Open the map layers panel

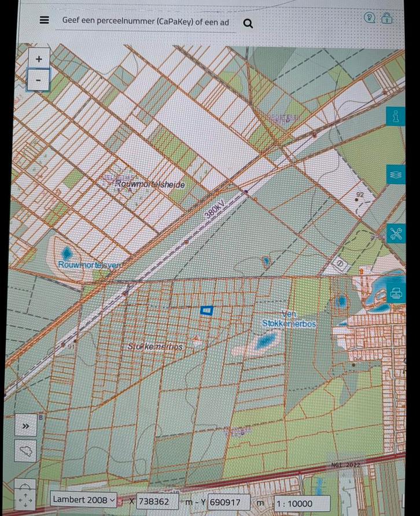[396, 174]
